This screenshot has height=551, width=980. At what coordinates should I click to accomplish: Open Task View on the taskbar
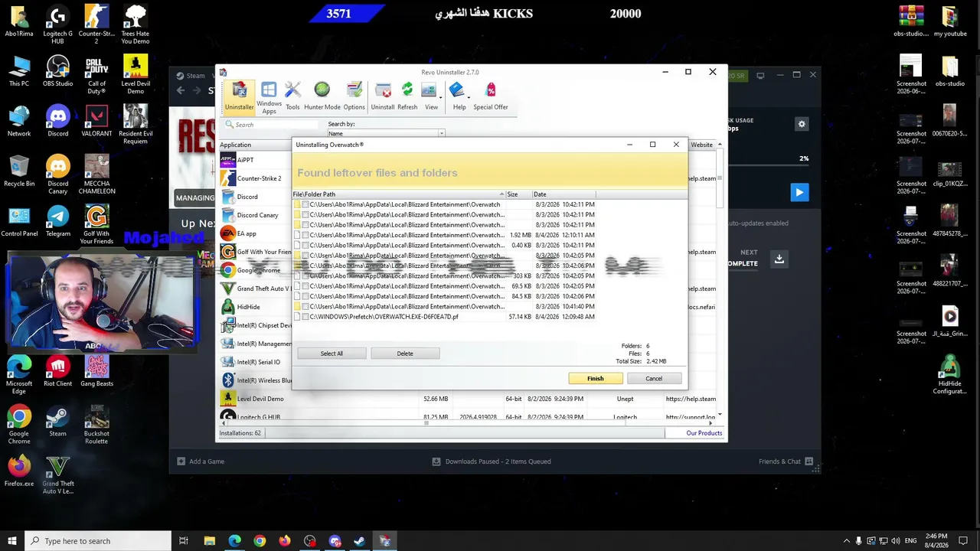(x=184, y=541)
